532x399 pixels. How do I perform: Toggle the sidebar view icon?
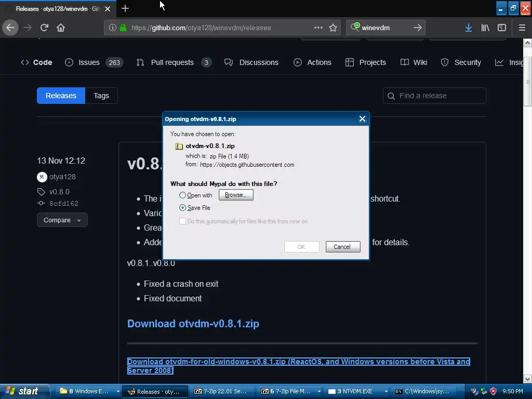[502, 28]
